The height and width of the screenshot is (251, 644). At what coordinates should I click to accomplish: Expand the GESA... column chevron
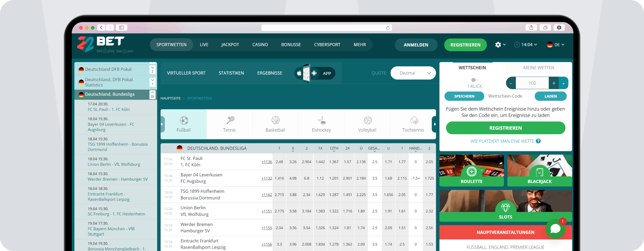tap(375, 151)
